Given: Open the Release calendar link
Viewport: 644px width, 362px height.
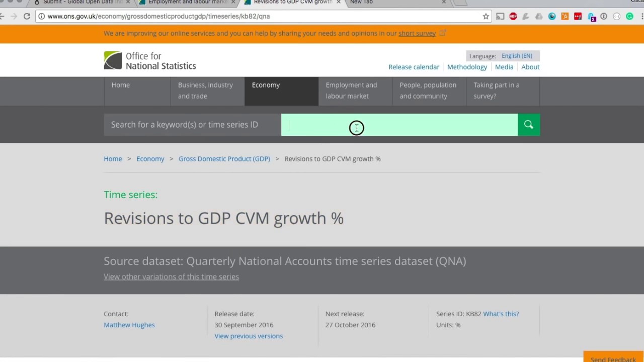Looking at the screenshot, I should 414,67.
